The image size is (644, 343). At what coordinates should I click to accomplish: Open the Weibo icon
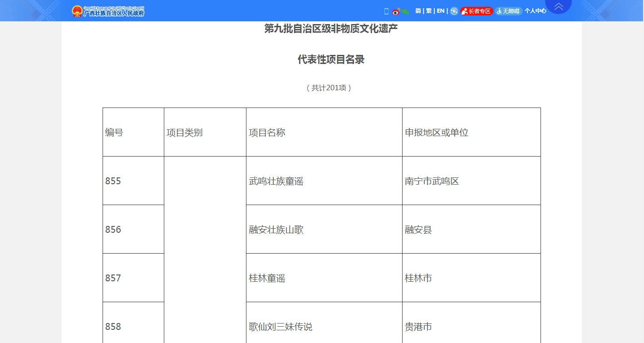coord(396,11)
